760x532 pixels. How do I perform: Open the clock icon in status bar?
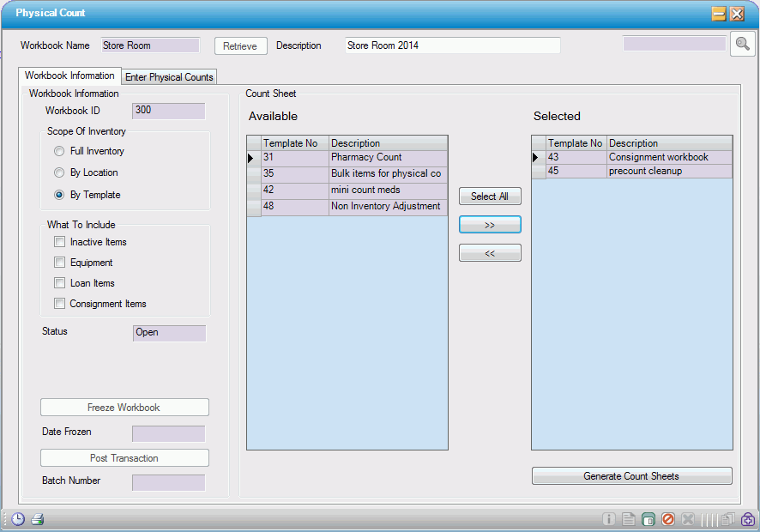point(18,519)
